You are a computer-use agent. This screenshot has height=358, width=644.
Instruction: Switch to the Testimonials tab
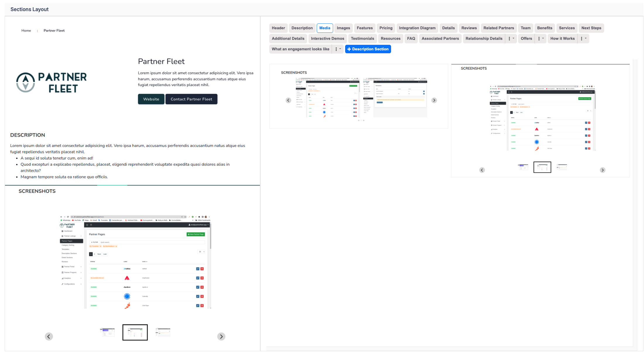point(362,39)
